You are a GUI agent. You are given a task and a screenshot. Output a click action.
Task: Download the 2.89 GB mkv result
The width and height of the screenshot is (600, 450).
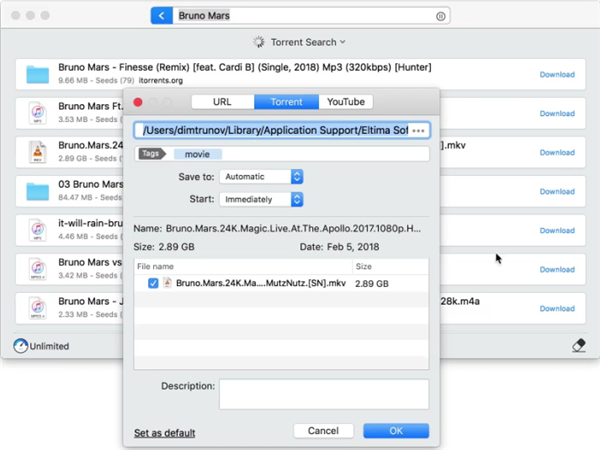[x=557, y=153]
